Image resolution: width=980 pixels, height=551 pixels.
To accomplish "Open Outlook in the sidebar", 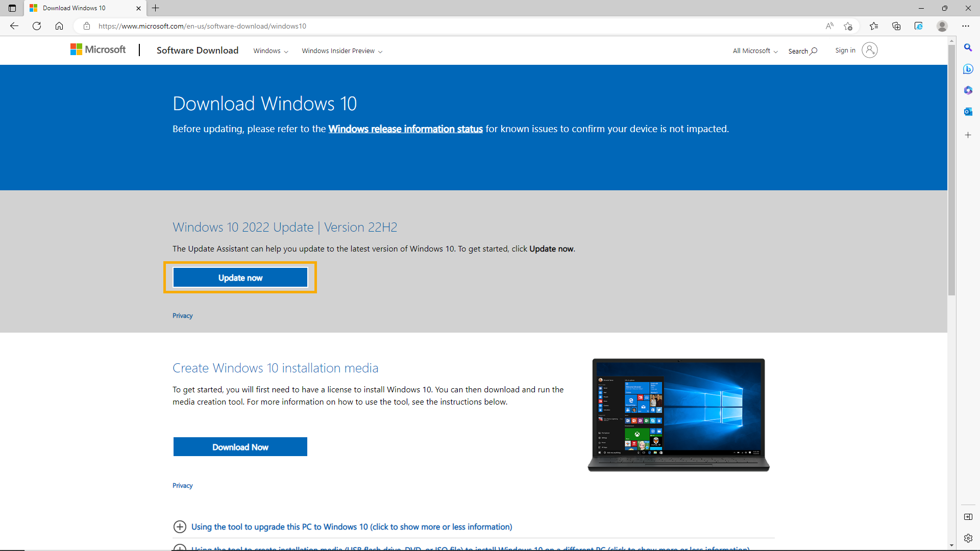I will pos(968,112).
